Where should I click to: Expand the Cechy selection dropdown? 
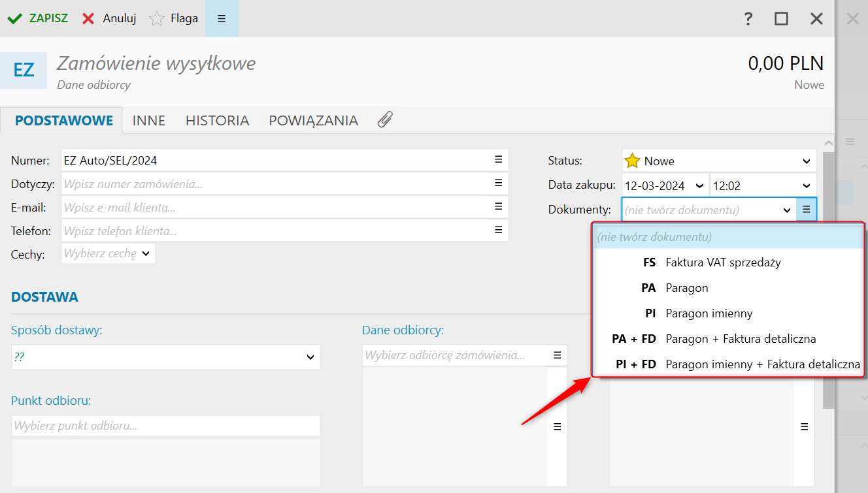(x=144, y=253)
